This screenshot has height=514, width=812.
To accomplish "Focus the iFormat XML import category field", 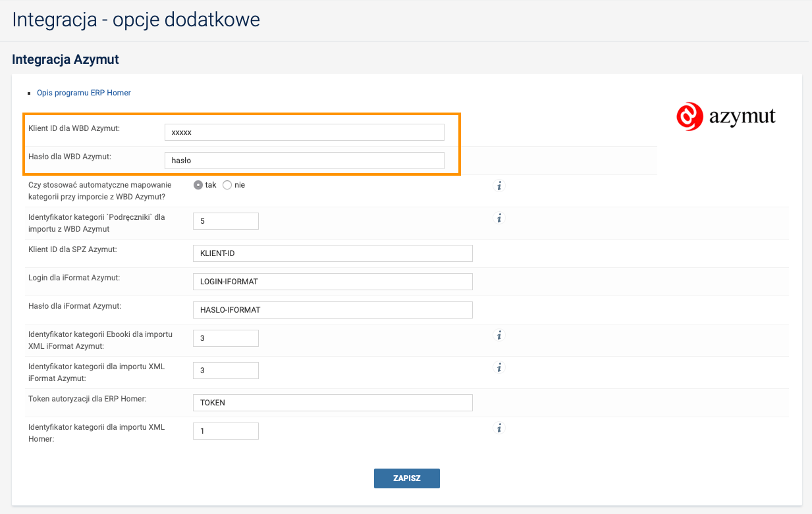I will pos(225,371).
